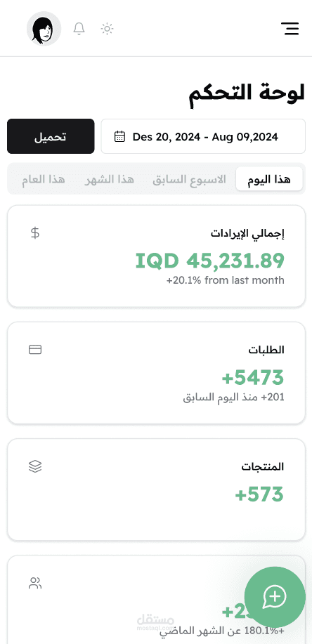The height and width of the screenshot is (644, 312).
Task: Click the credit card orders icon
Action: (x=35, y=350)
